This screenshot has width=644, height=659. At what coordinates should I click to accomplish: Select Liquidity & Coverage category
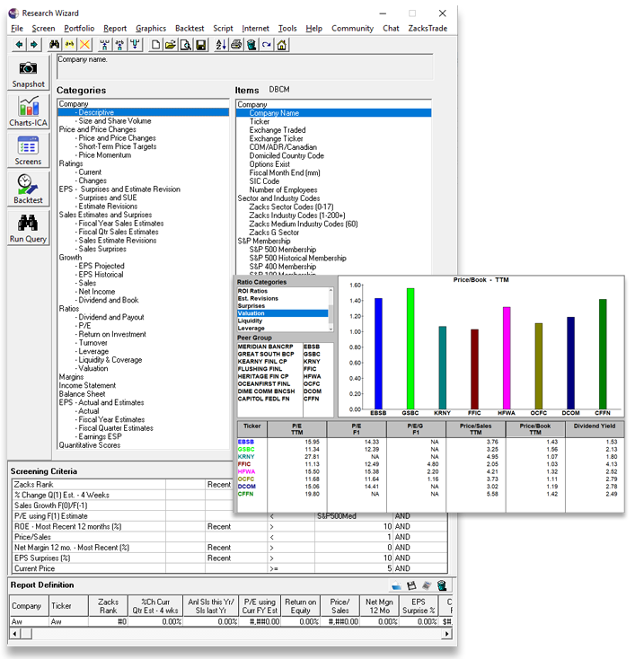(110, 360)
